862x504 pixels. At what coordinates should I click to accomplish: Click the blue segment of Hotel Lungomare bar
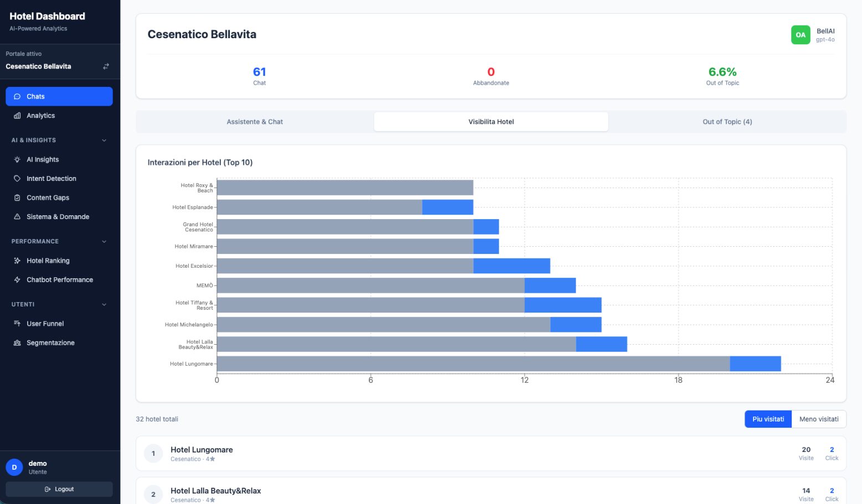click(755, 363)
